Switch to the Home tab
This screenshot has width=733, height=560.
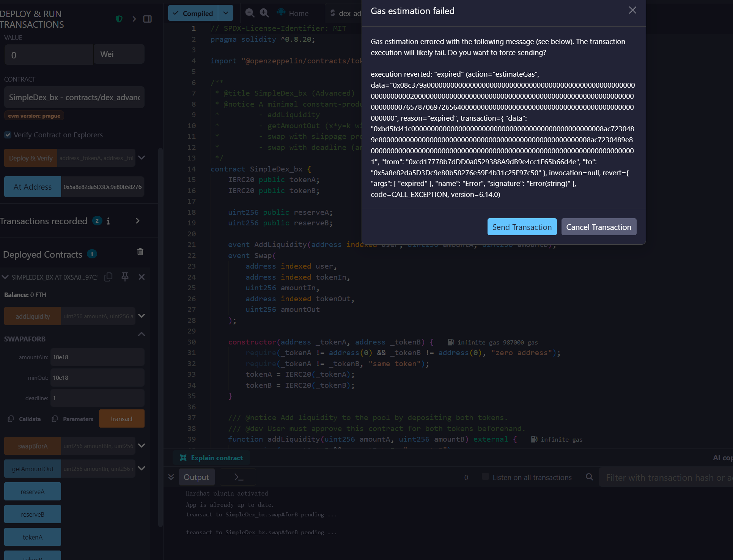[298, 13]
